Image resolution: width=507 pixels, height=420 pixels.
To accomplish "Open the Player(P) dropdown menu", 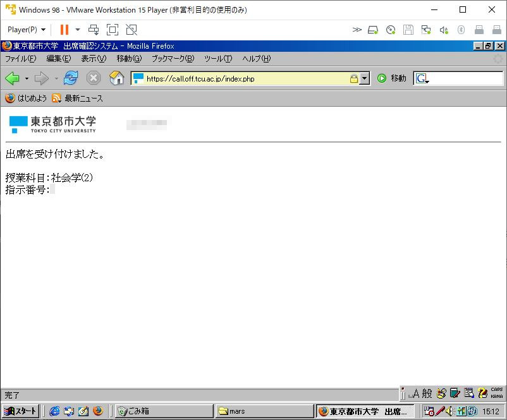I will click(27, 30).
